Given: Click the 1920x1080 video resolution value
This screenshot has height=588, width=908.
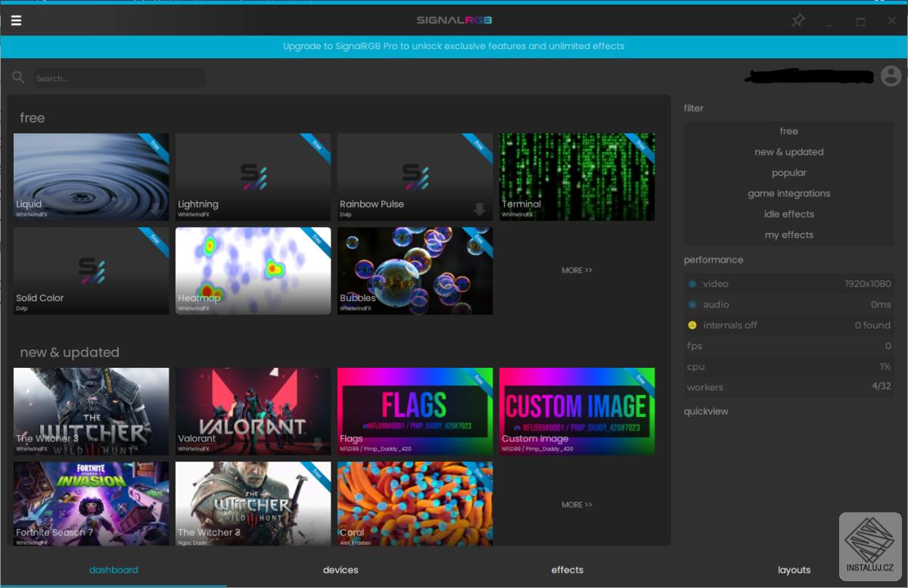Looking at the screenshot, I should [868, 284].
